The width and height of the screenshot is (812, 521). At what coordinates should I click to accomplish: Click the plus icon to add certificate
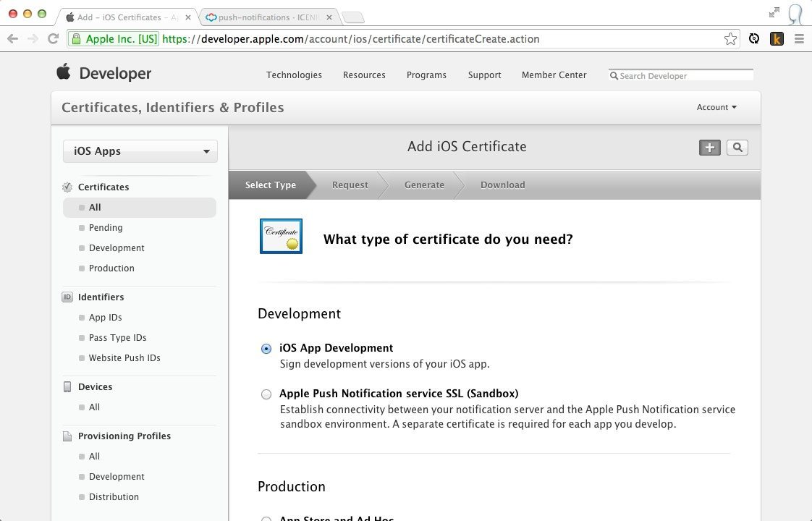(709, 148)
